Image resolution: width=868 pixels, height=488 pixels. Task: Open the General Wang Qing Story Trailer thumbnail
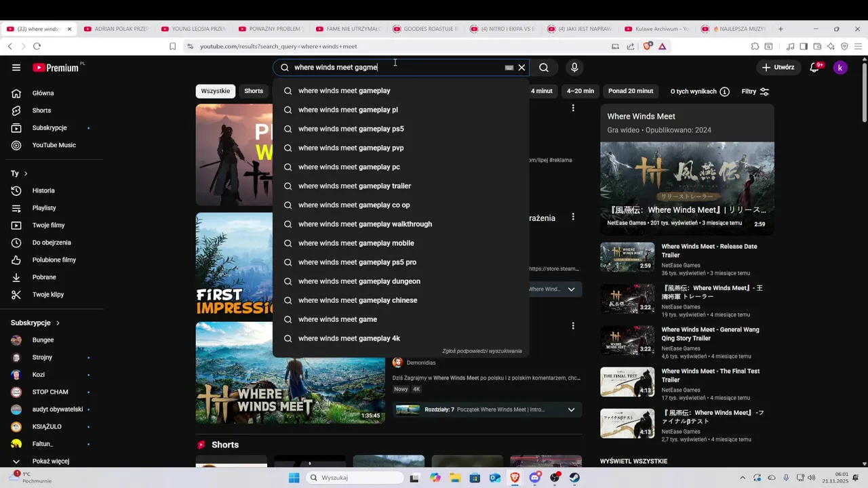[x=627, y=340]
